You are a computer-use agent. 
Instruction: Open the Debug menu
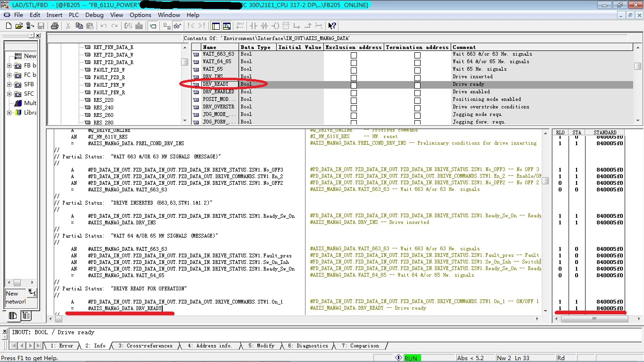click(x=94, y=15)
